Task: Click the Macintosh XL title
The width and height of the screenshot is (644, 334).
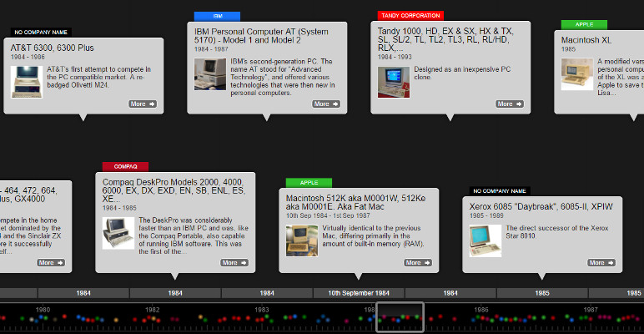Action: (x=586, y=40)
